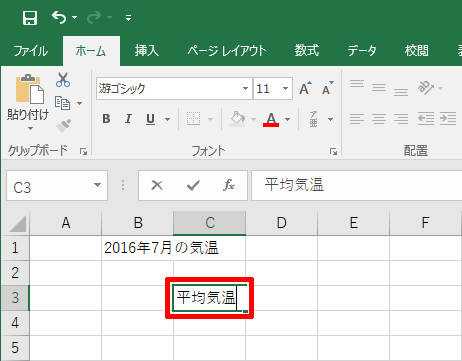462x361 pixels.
Task: Open the Font Color dropdown arrow
Action: pyautogui.click(x=287, y=119)
